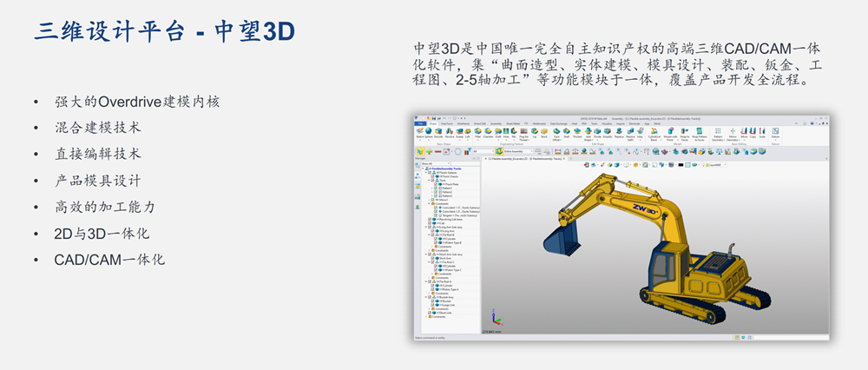Image resolution: width=868 pixels, height=370 pixels.
Task: Select the Simplify tool
Action: pyautogui.click(x=608, y=132)
